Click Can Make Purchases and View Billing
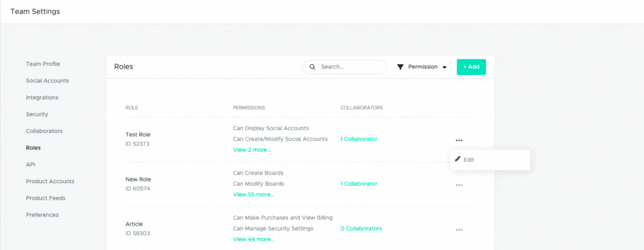The width and height of the screenshot is (644, 250). (x=283, y=218)
